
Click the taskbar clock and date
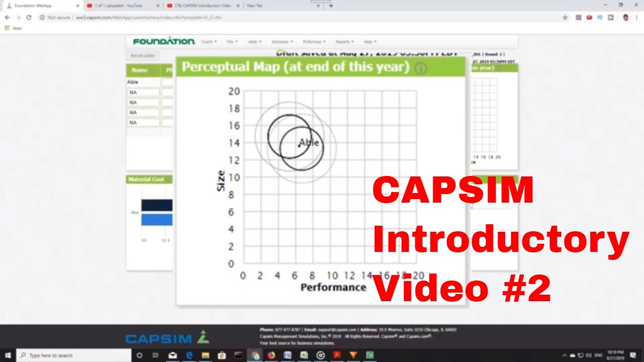(614, 355)
